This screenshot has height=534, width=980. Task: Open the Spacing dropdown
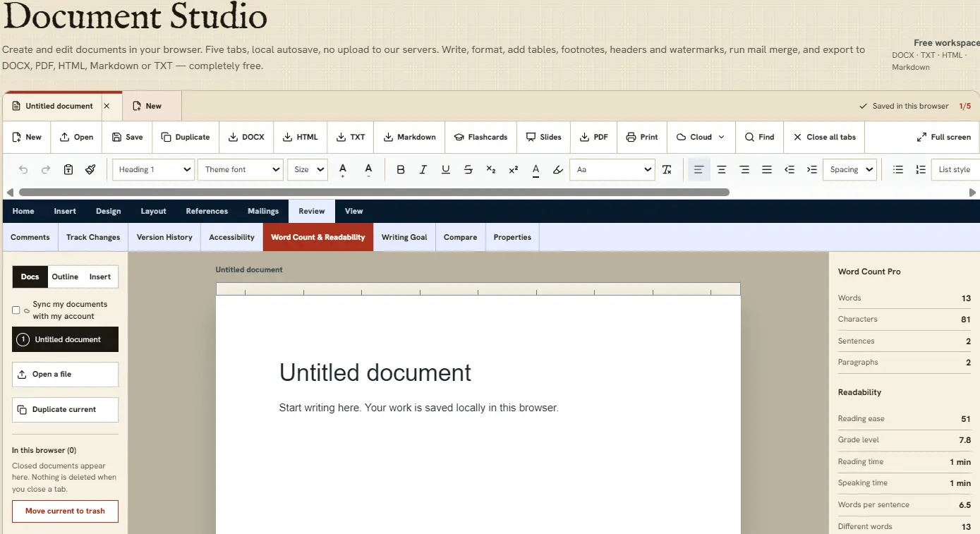[x=849, y=169]
